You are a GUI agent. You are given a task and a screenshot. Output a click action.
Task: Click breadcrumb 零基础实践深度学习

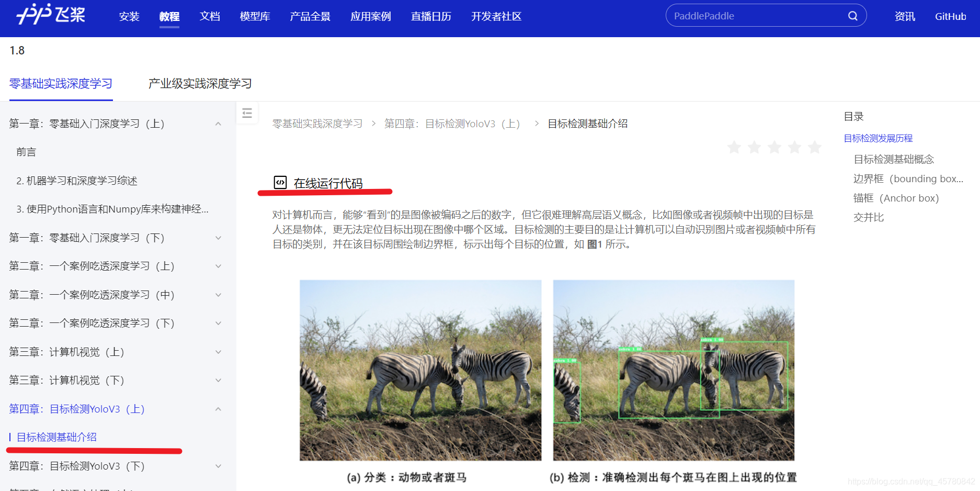317,124
